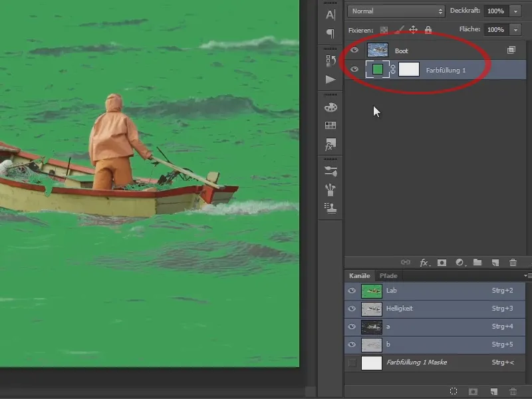The image size is (532, 399).
Task: Open the Swatches grid panel icon
Action: (331, 125)
